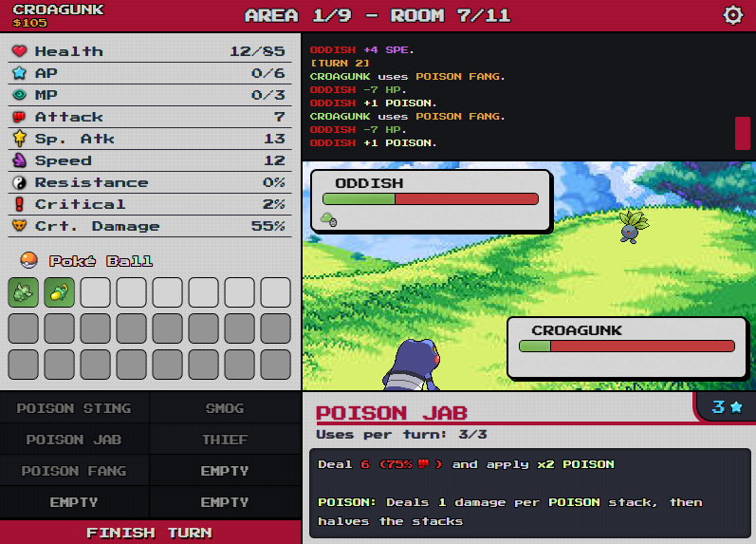
Task: Click the Attack value 7
Action: coord(280,117)
